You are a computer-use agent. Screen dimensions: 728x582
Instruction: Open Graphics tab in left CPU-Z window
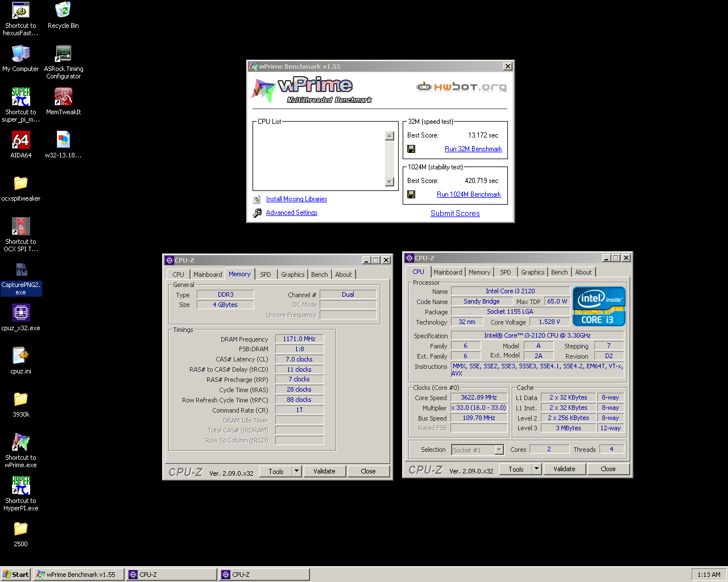(293, 275)
